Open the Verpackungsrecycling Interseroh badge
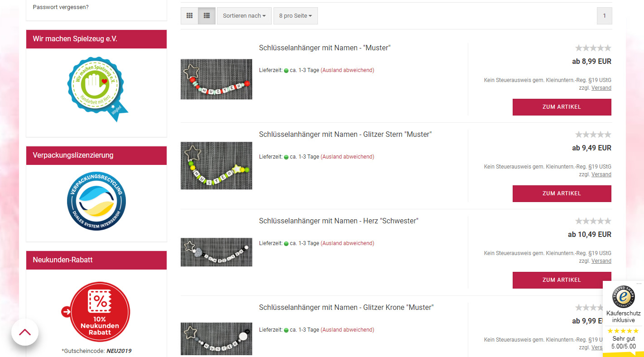Viewport: 644px width, 357px height. pyautogui.click(x=96, y=201)
